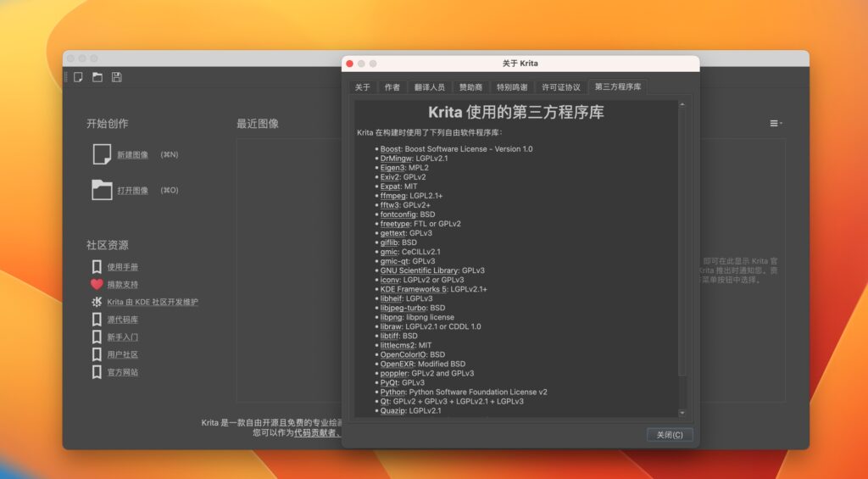Select the 特别鸣谢 tab

pos(512,87)
